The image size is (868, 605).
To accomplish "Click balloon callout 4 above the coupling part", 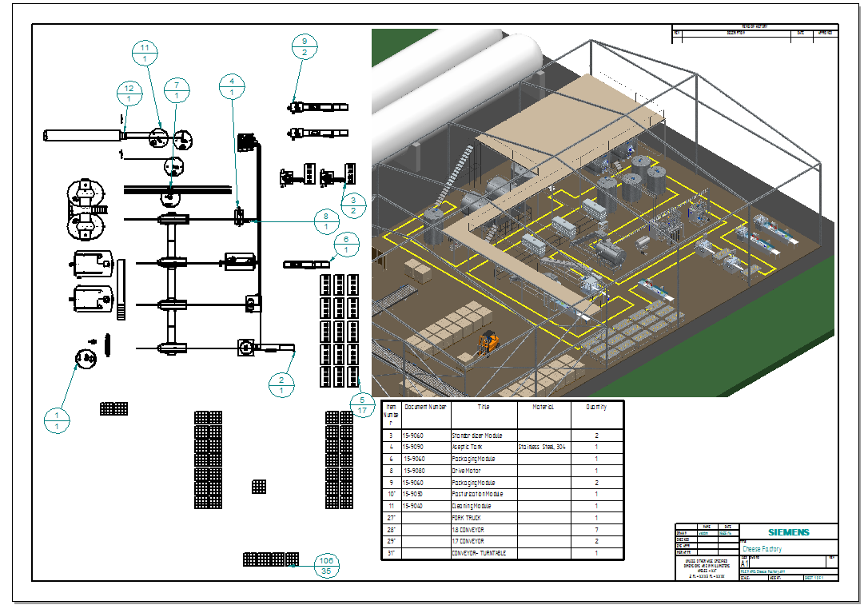I will pos(232,86).
